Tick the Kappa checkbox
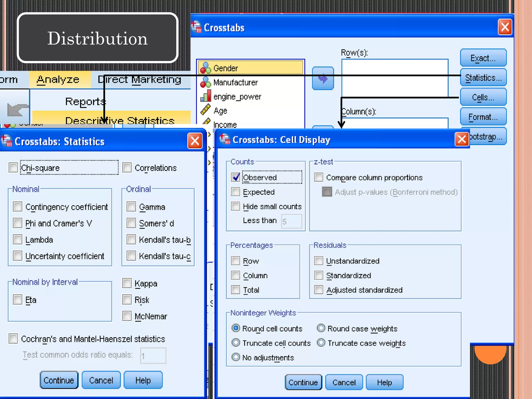 click(127, 283)
